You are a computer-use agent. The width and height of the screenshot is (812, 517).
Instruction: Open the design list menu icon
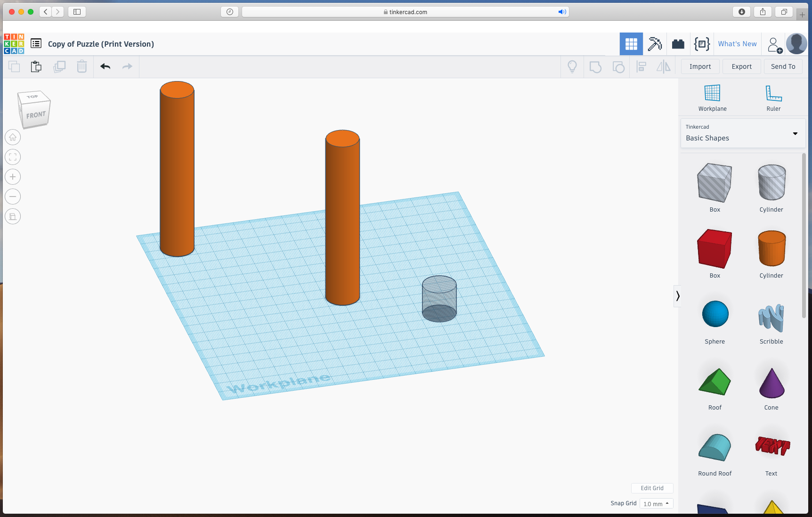(x=36, y=43)
